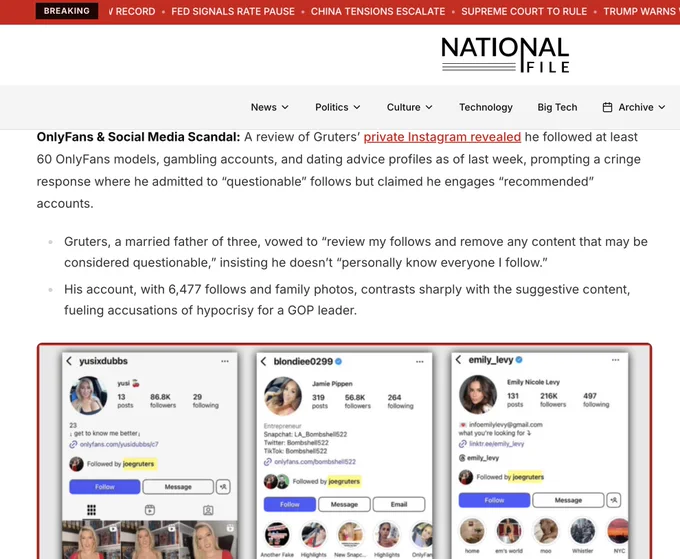Click 264 following count on blondiee0299

(400, 402)
